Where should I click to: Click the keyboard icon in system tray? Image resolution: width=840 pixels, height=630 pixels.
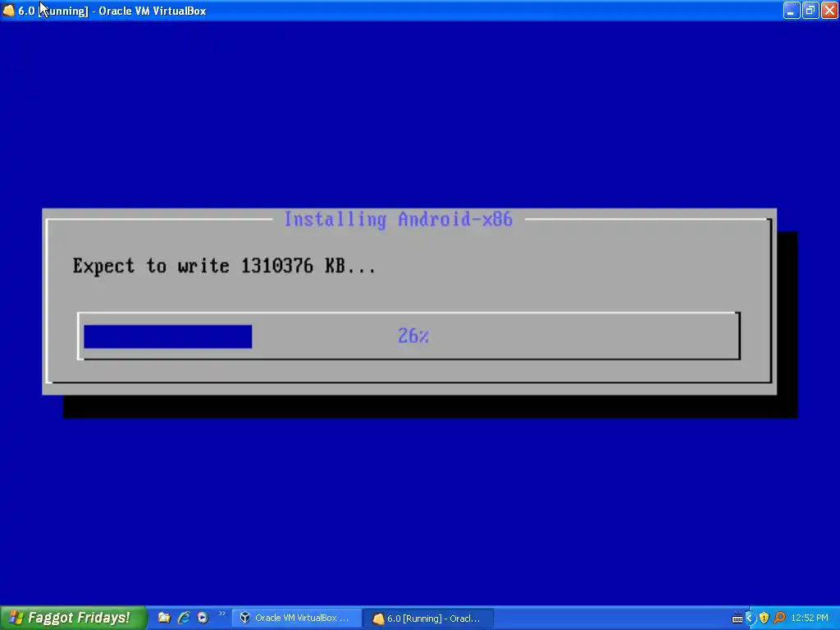pyautogui.click(x=737, y=619)
